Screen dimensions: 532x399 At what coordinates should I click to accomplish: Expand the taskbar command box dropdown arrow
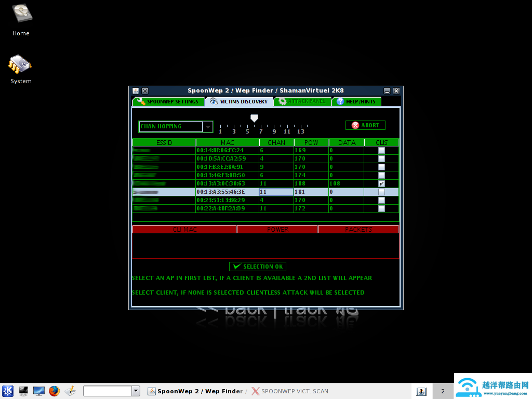click(x=136, y=391)
